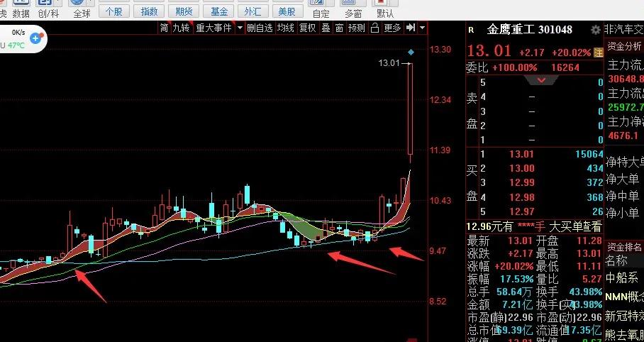644x342 pixels.
Task: Expand dropdown arrow next to 重大事件
Action: pyautogui.click(x=240, y=28)
